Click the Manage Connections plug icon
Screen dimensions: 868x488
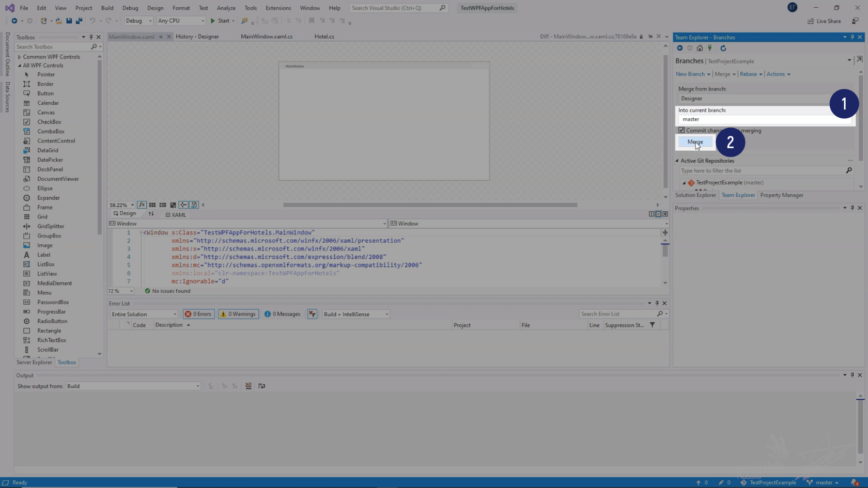tap(710, 48)
